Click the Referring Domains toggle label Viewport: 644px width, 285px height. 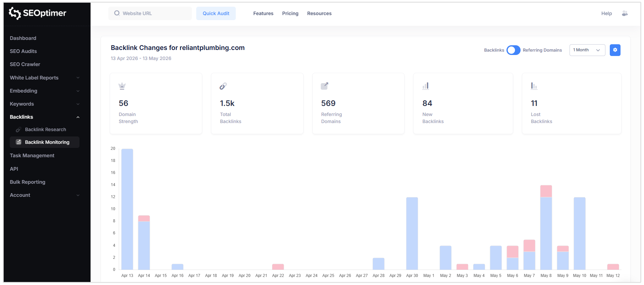[542, 50]
